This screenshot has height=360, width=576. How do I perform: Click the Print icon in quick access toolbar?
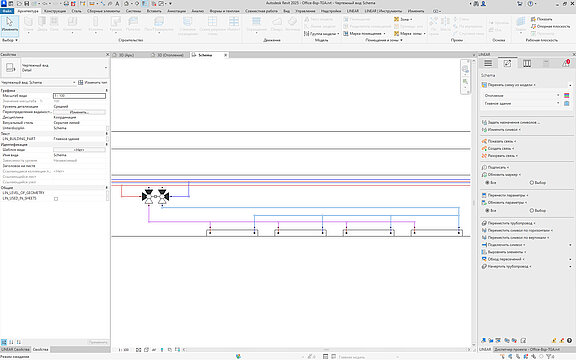pyautogui.click(x=66, y=4)
